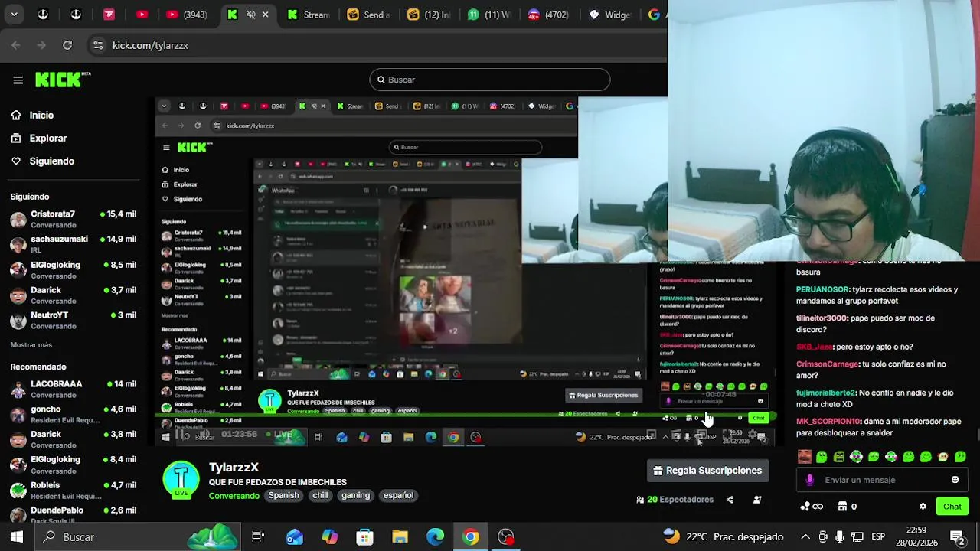The width and height of the screenshot is (980, 551).
Task: Click the green Chat send button
Action: 952,507
